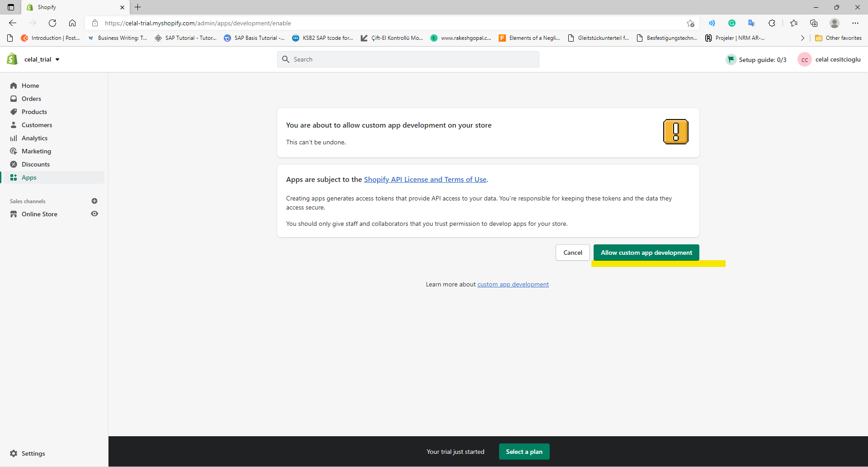The image size is (868, 467).
Task: Open Favorites list
Action: [x=794, y=23]
